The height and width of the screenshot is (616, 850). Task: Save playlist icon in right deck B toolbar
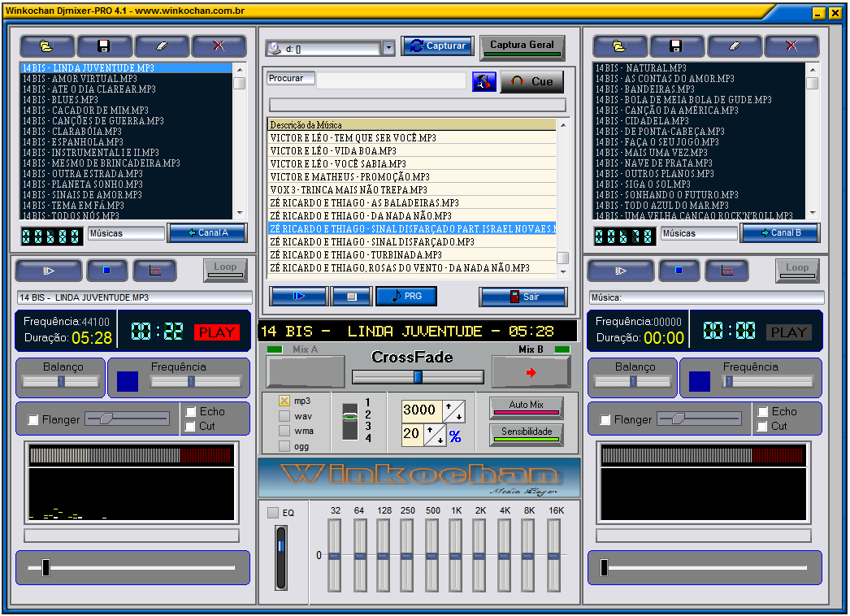coord(677,46)
